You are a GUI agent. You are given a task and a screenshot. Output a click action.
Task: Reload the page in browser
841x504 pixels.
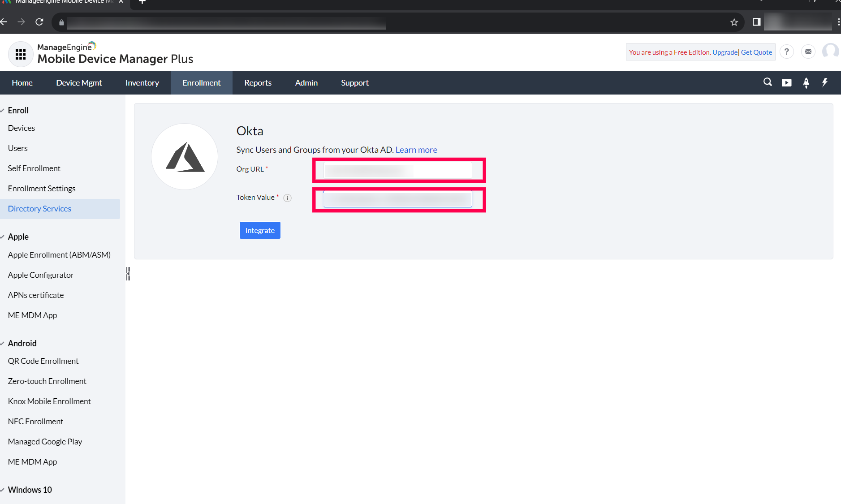click(39, 22)
